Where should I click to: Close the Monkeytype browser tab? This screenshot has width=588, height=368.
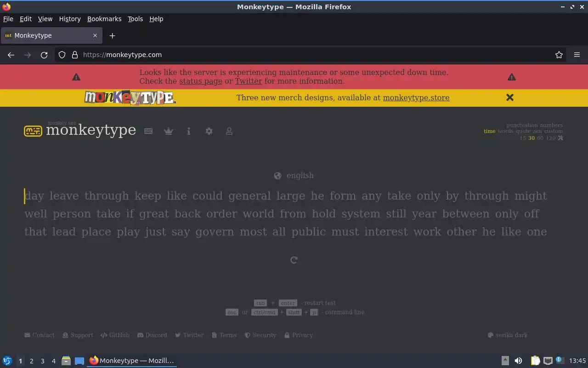95,35
